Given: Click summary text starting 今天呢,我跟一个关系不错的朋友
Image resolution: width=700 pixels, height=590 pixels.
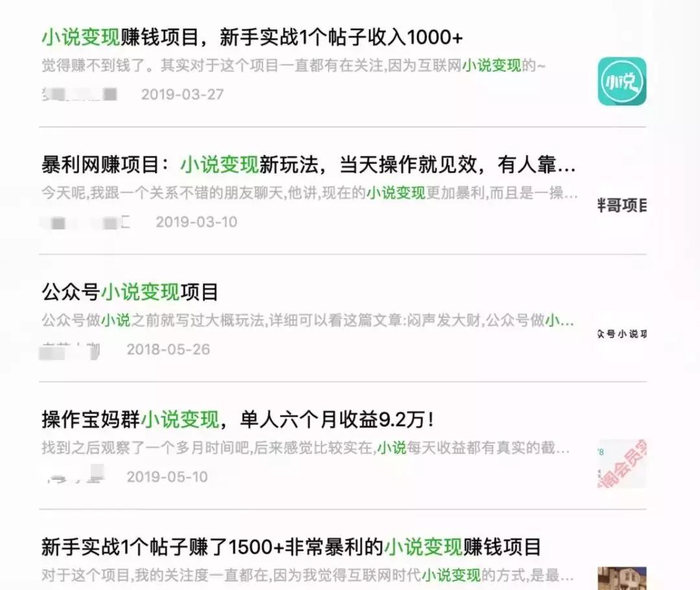Looking at the screenshot, I should pos(309,193).
